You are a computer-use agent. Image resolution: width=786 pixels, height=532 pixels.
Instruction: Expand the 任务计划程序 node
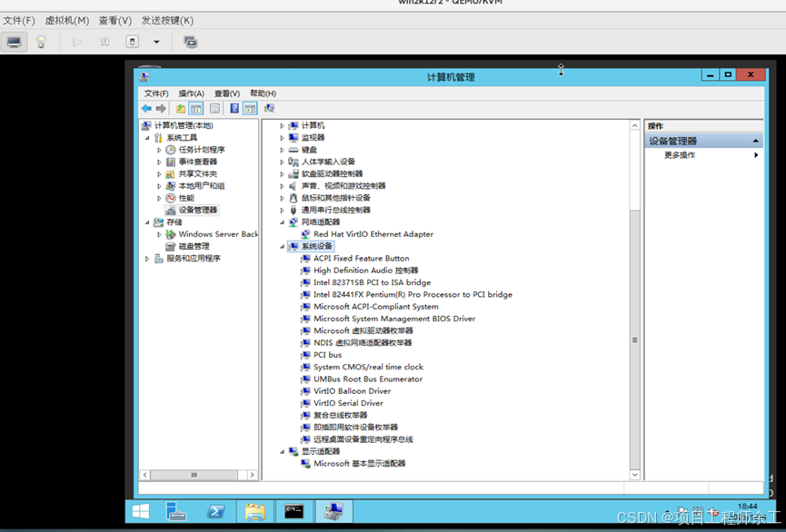click(x=159, y=150)
